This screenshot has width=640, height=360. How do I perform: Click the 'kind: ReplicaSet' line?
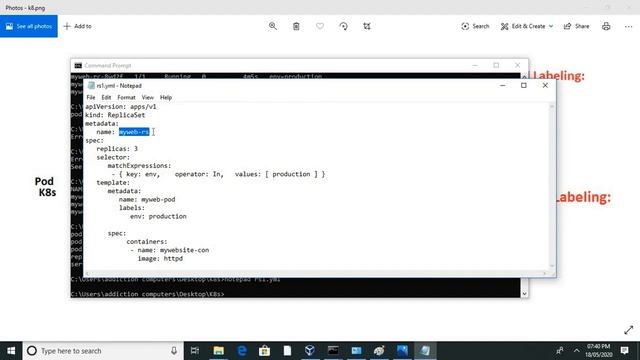115,115
